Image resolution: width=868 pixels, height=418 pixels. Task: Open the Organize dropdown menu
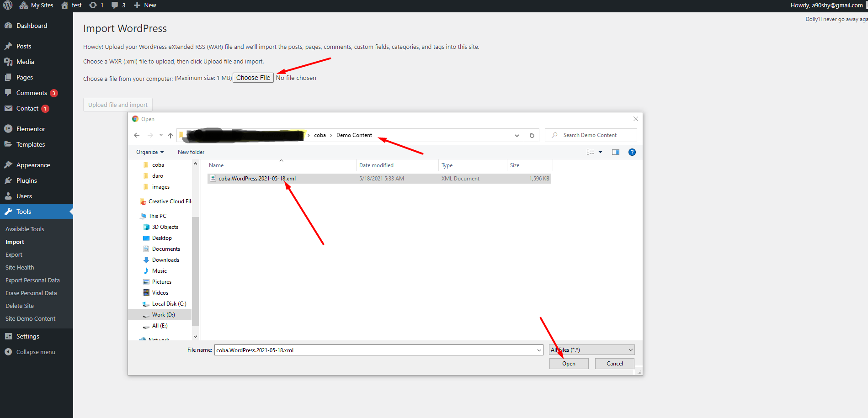(x=149, y=152)
